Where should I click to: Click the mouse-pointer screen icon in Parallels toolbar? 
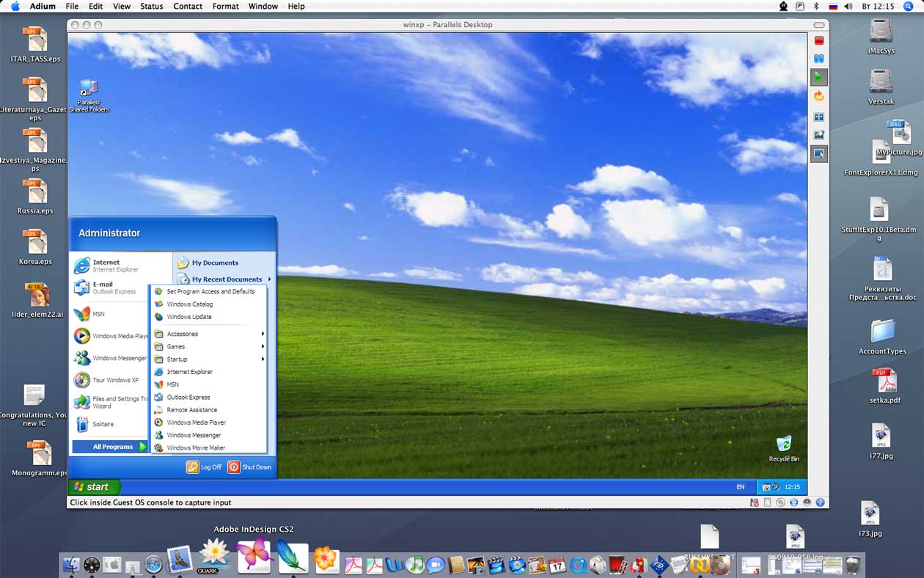[819, 154]
